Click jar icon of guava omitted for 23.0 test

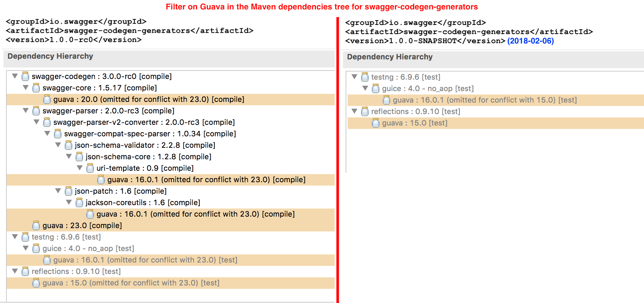click(x=47, y=260)
